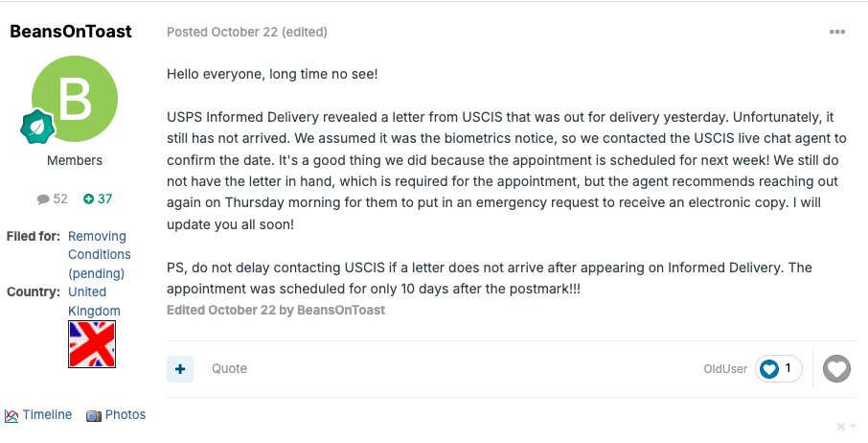This screenshot has width=868, height=443.
Task: Click the speech bubble posts count icon
Action: click(x=43, y=199)
